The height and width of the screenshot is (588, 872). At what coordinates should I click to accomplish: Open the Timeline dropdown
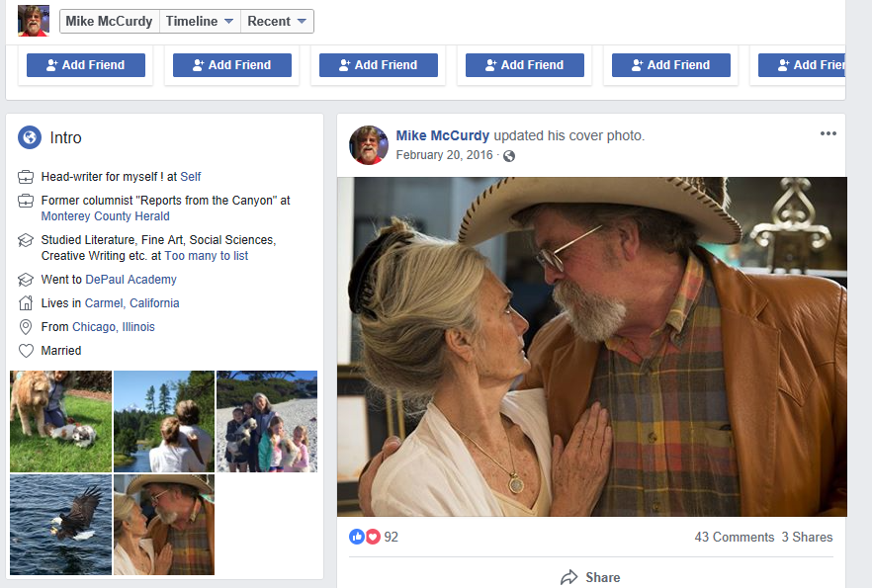click(x=200, y=20)
